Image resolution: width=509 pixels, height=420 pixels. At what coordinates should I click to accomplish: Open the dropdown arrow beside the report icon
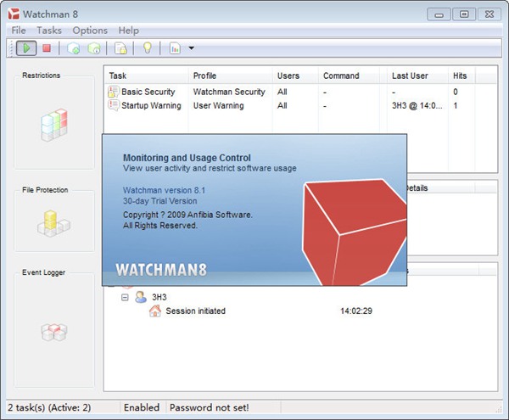pyautogui.click(x=192, y=48)
